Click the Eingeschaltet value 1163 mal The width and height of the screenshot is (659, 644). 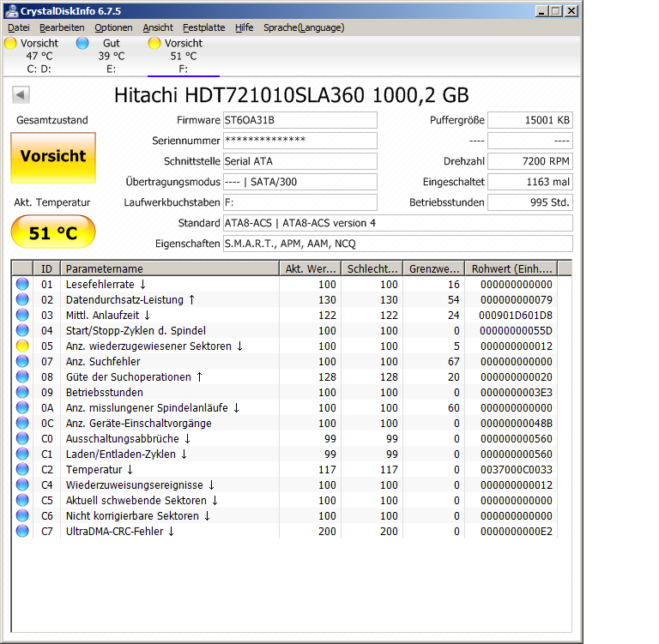click(x=530, y=182)
